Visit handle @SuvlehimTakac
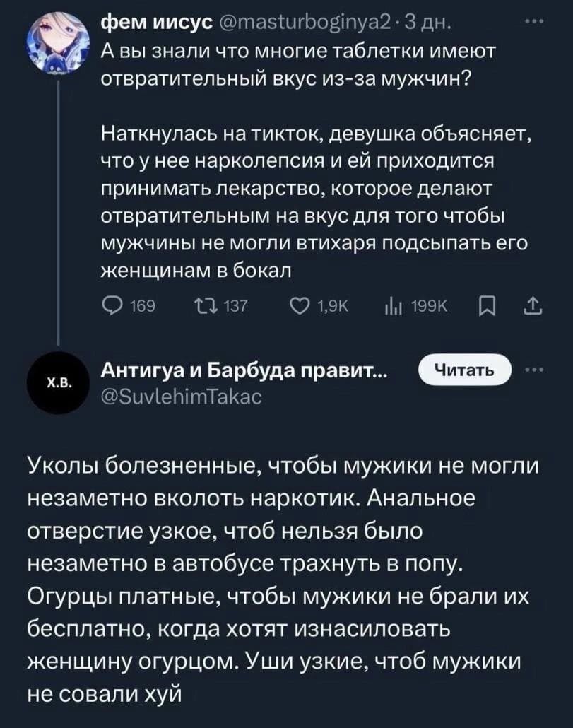573x728 pixels. pos(182,396)
